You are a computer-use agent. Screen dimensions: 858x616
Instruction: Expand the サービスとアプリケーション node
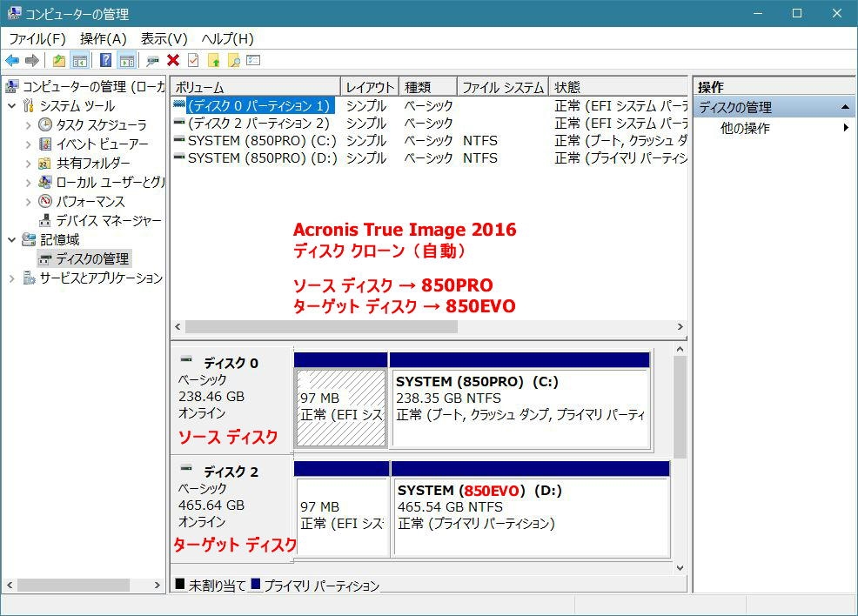pyautogui.click(x=12, y=278)
